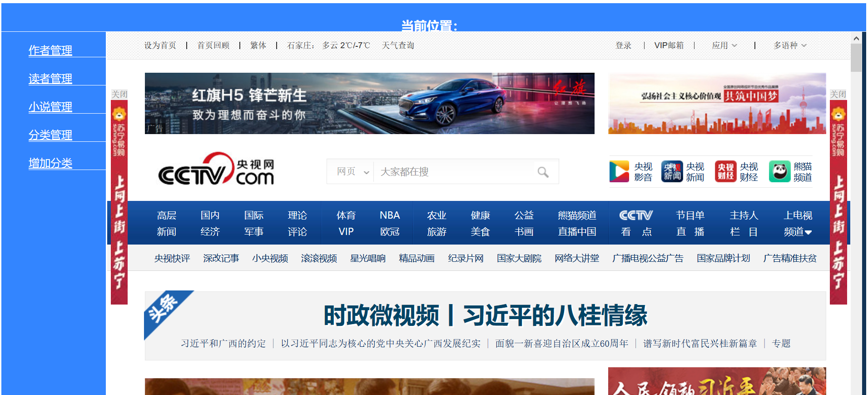The image size is (868, 395).
Task: Click the left 上网上街上苏宁 vertical ad
Action: click(x=119, y=202)
